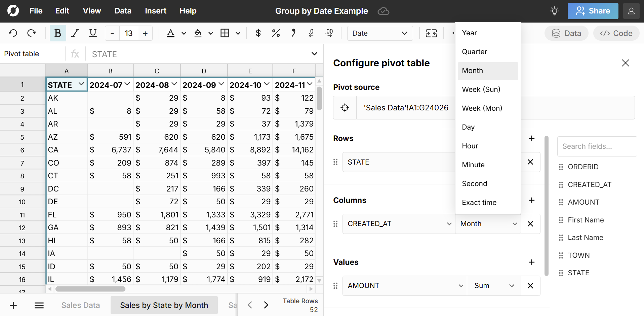This screenshot has width=644, height=316.
Task: Toggle bold formatting
Action: pyautogui.click(x=57, y=33)
